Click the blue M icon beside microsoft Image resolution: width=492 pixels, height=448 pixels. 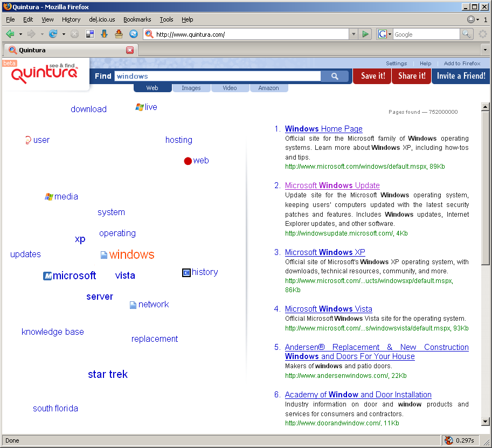(47, 276)
